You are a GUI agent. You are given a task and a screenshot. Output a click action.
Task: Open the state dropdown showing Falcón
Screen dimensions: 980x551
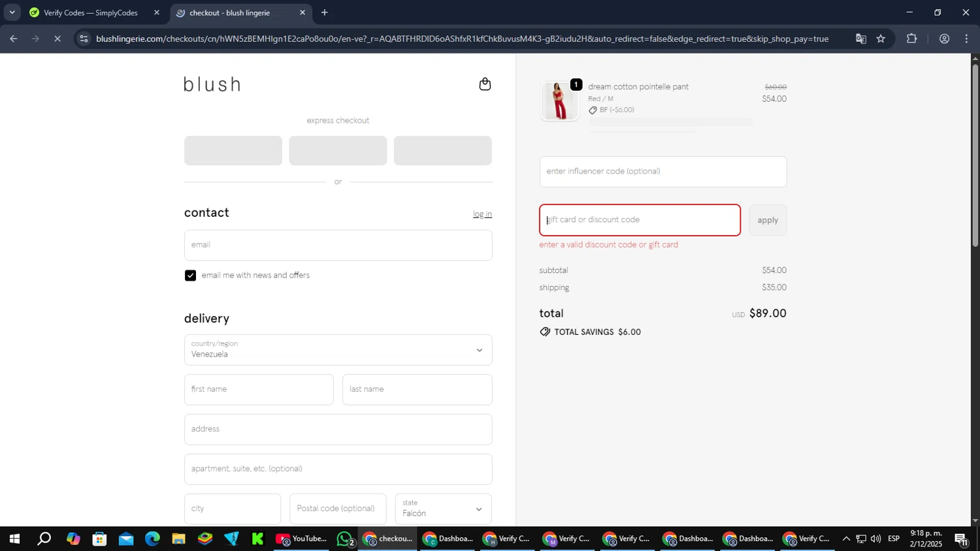point(443,509)
